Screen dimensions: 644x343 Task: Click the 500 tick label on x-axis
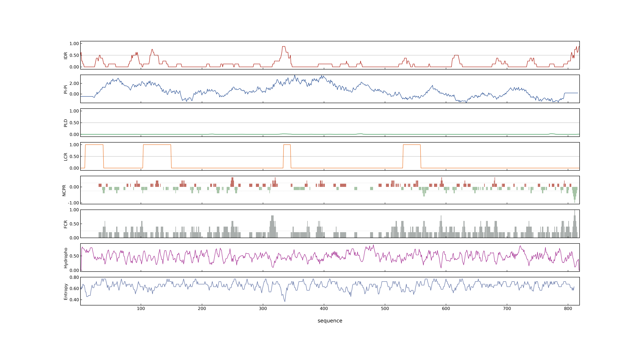click(385, 309)
